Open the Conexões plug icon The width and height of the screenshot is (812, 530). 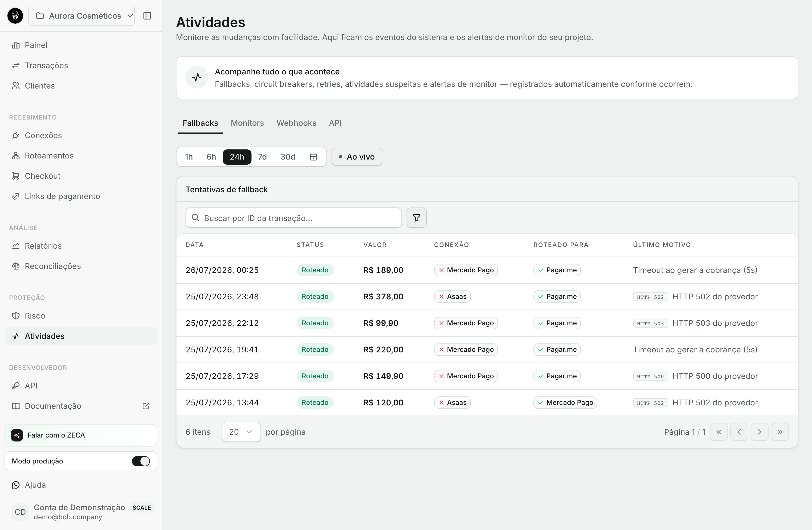click(16, 135)
